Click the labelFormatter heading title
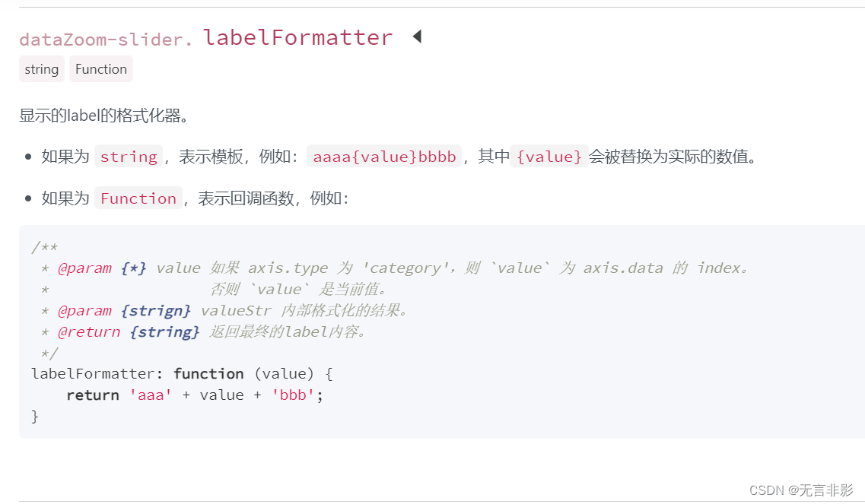Screen dimensions: 865x504 coord(297,37)
